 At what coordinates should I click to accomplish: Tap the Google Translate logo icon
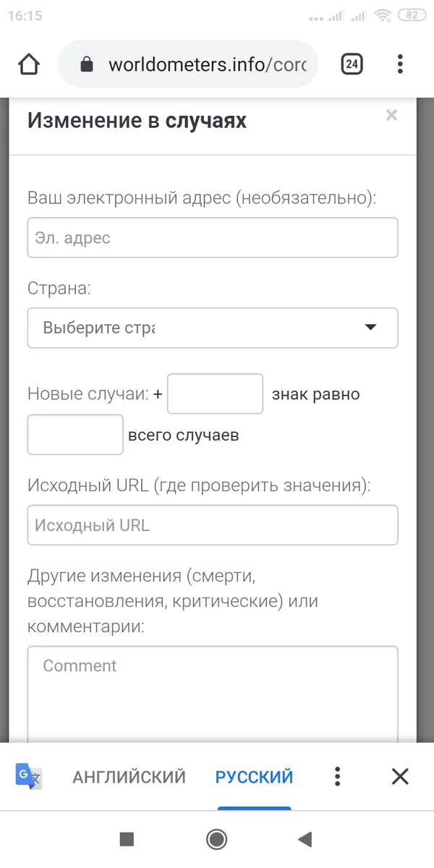[x=29, y=776]
